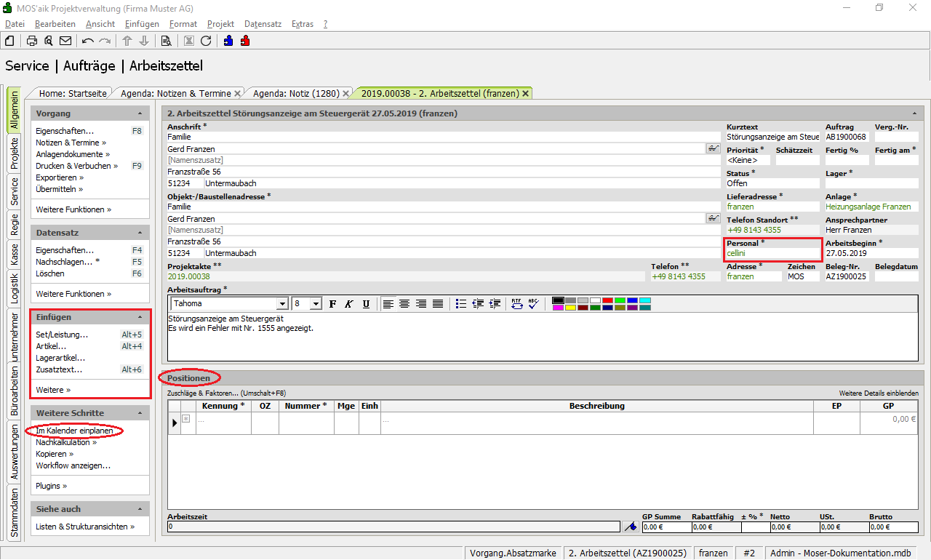
Task: Toggle underline formatting in the editor
Action: (x=366, y=303)
